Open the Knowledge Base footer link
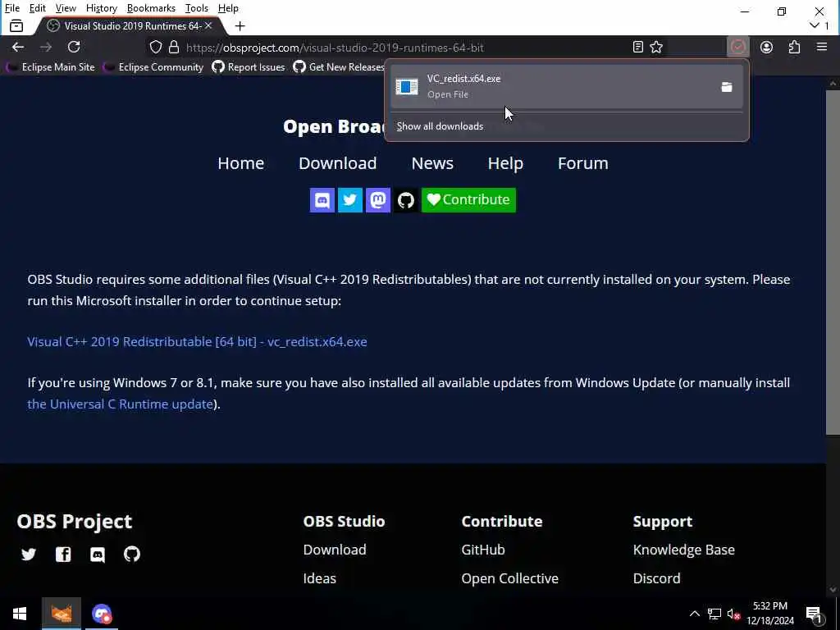The image size is (840, 630). pyautogui.click(x=683, y=550)
